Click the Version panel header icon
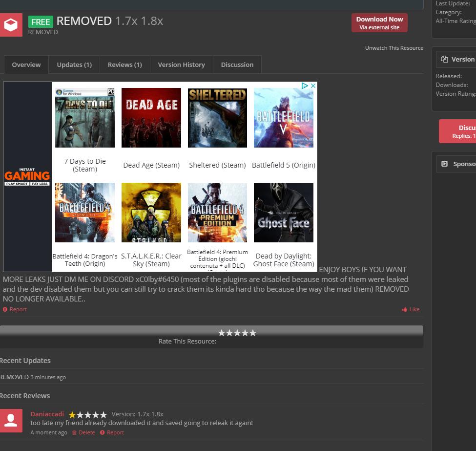 [x=444, y=59]
